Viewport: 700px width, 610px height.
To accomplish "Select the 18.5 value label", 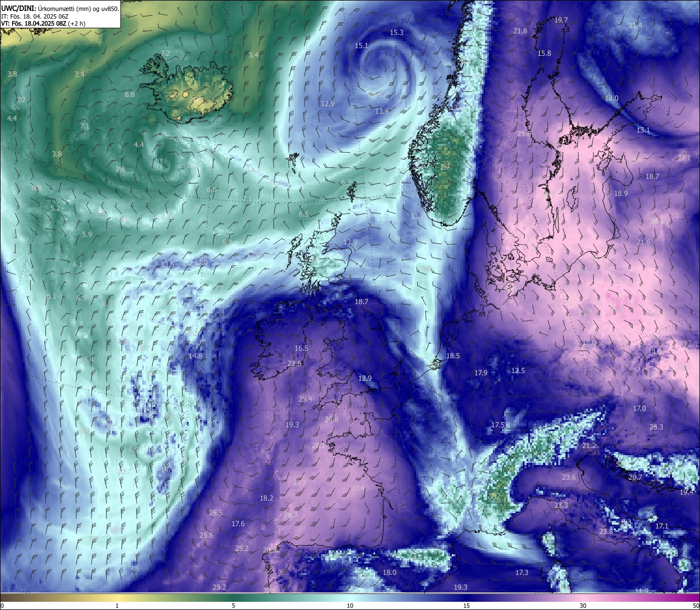I will (x=453, y=356).
